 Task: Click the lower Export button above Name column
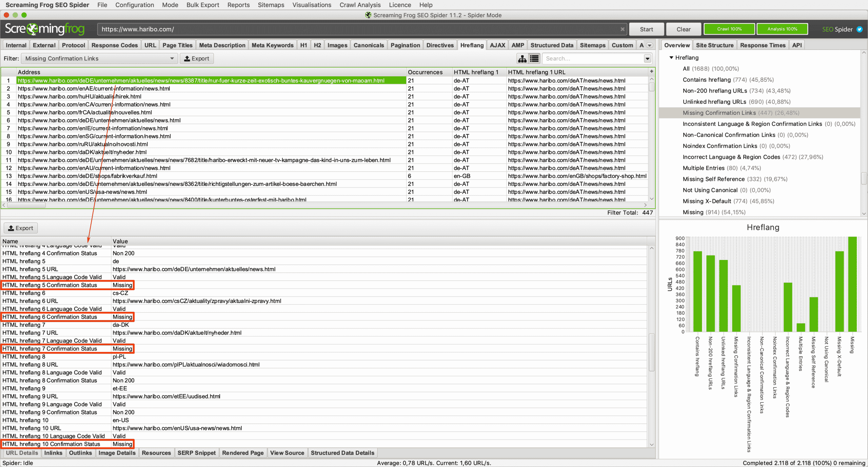click(x=21, y=228)
